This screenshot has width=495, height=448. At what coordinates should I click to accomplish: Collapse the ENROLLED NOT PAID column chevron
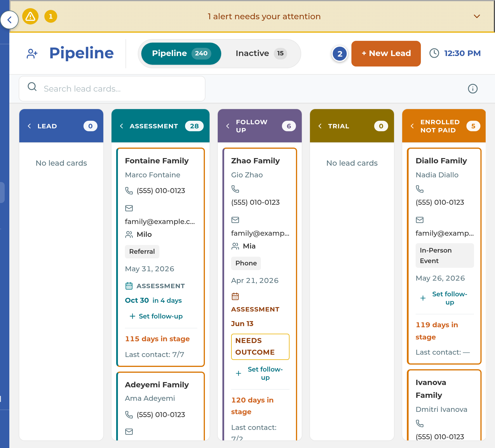pos(412,126)
